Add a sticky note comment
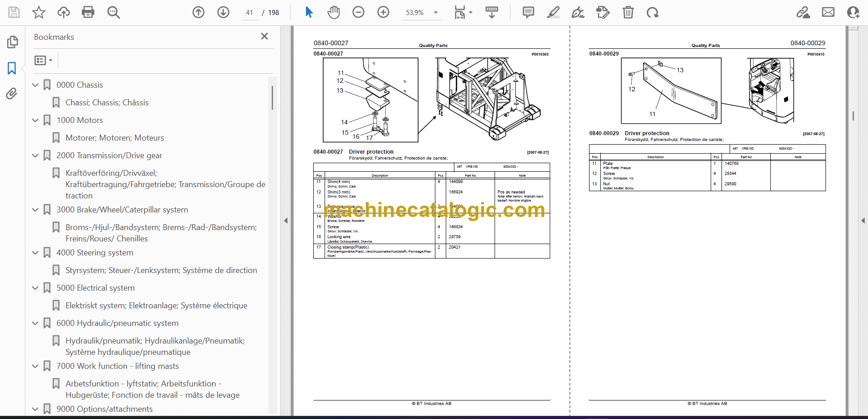Viewport: 868px width, 419px height. [528, 12]
